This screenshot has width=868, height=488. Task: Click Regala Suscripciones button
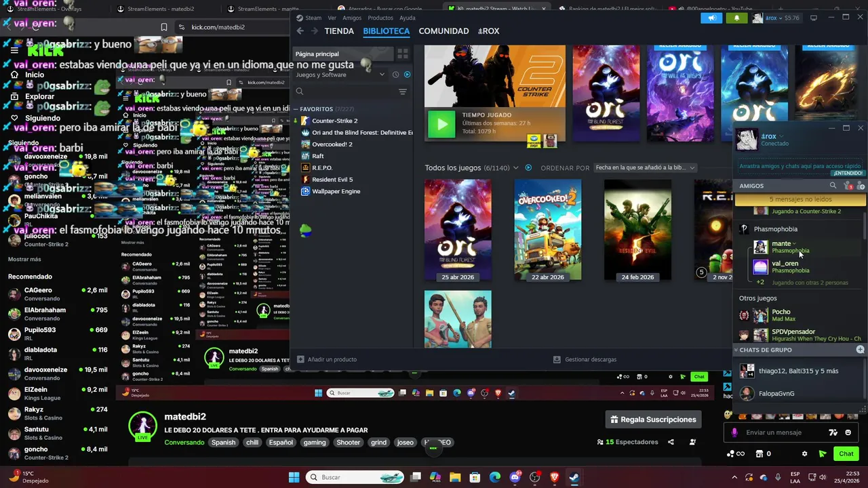point(653,420)
